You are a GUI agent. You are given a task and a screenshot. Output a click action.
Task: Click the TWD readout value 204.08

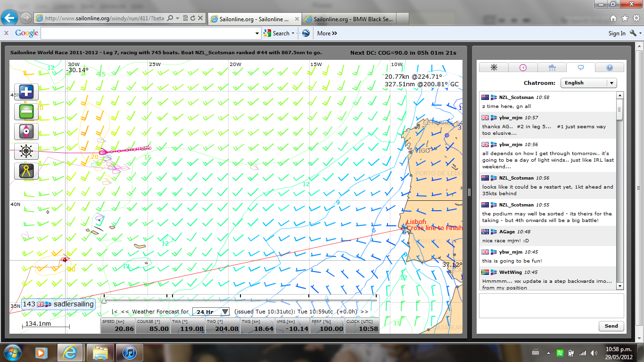pos(227,329)
